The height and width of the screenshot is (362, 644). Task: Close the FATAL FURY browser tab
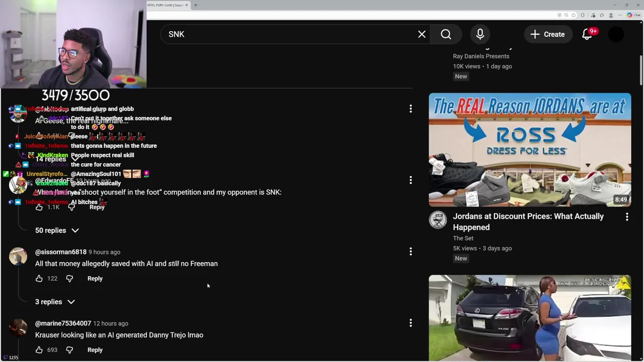tap(187, 5)
